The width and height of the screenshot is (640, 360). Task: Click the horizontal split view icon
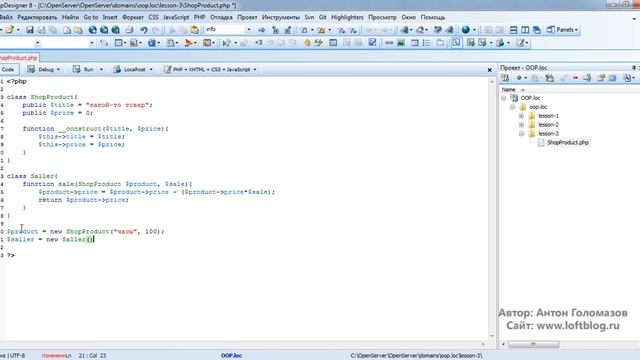(x=513, y=30)
